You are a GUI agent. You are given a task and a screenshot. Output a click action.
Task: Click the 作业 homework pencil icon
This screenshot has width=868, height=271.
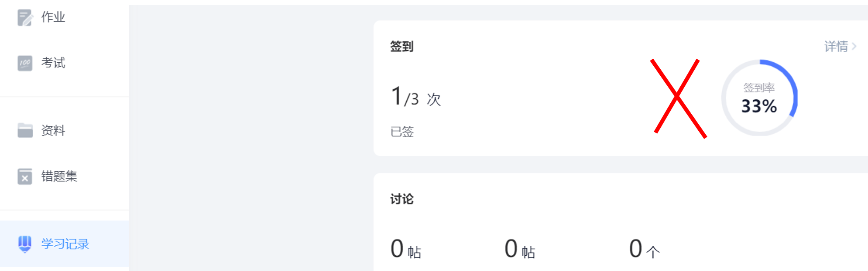(x=25, y=17)
